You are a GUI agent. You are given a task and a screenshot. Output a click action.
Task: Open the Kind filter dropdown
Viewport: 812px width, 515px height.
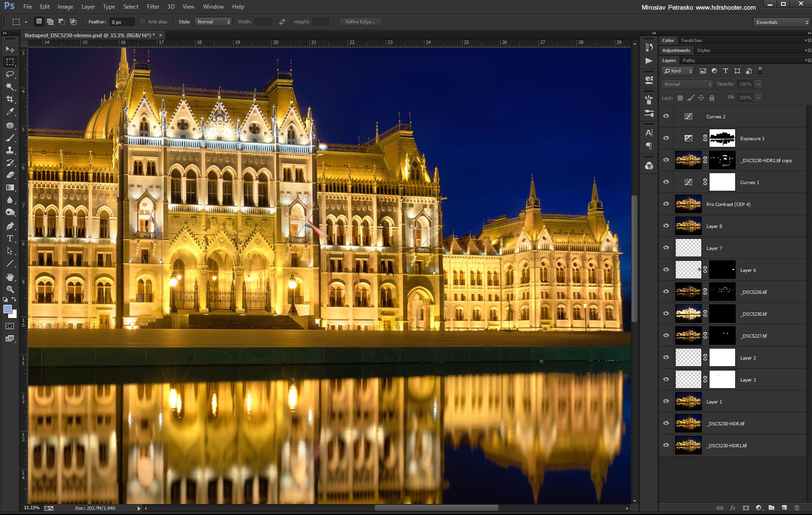(x=677, y=71)
